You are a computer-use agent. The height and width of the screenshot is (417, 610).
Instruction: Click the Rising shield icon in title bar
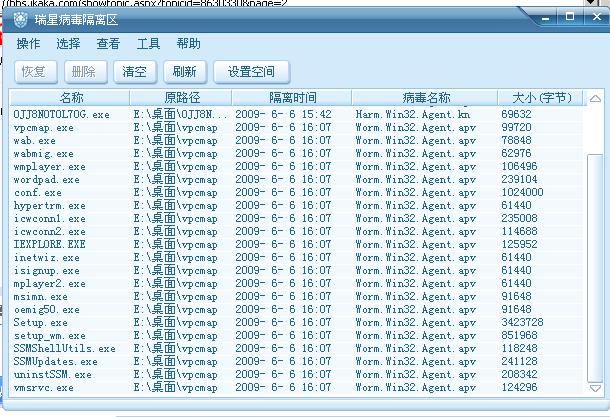(x=21, y=18)
